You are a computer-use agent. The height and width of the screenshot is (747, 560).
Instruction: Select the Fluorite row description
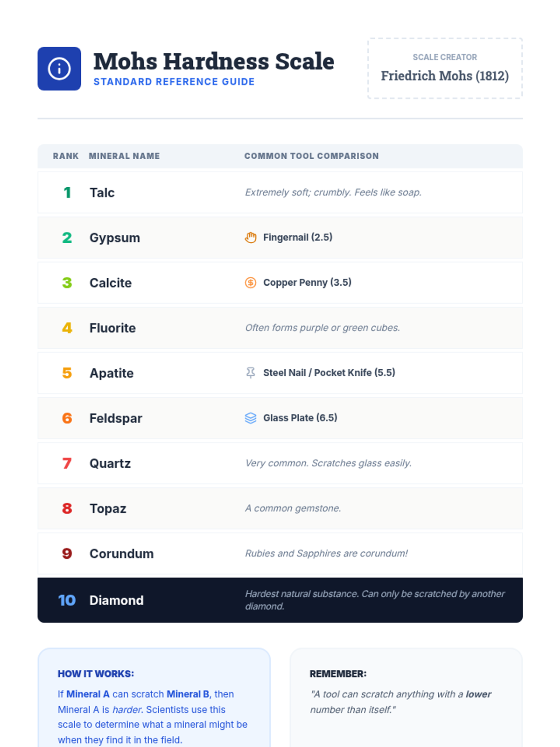point(322,328)
